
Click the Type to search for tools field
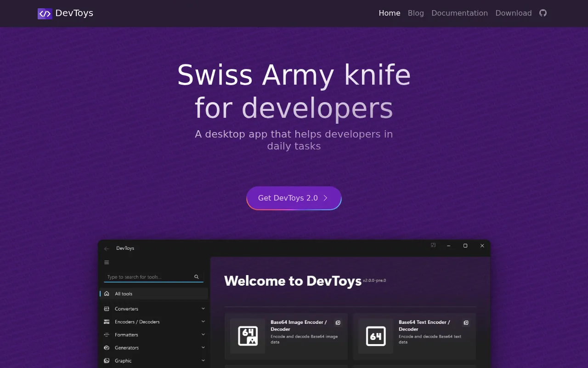coord(154,277)
